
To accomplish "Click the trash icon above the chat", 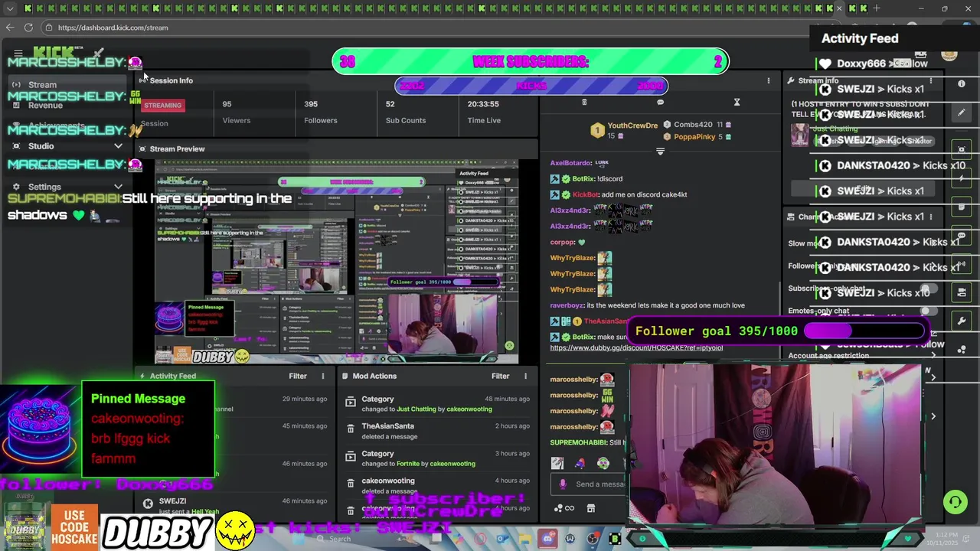I will pos(584,103).
